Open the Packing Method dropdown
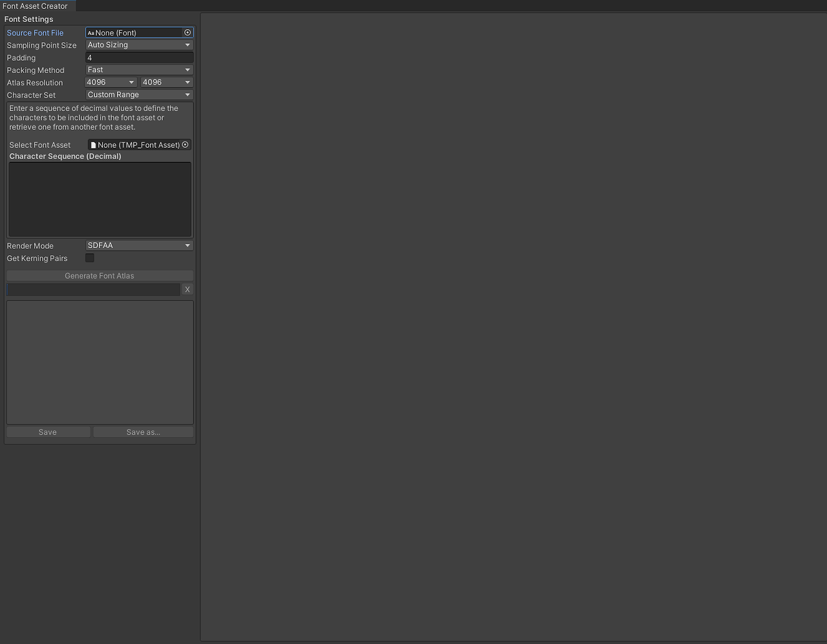The height and width of the screenshot is (644, 827). tap(139, 69)
